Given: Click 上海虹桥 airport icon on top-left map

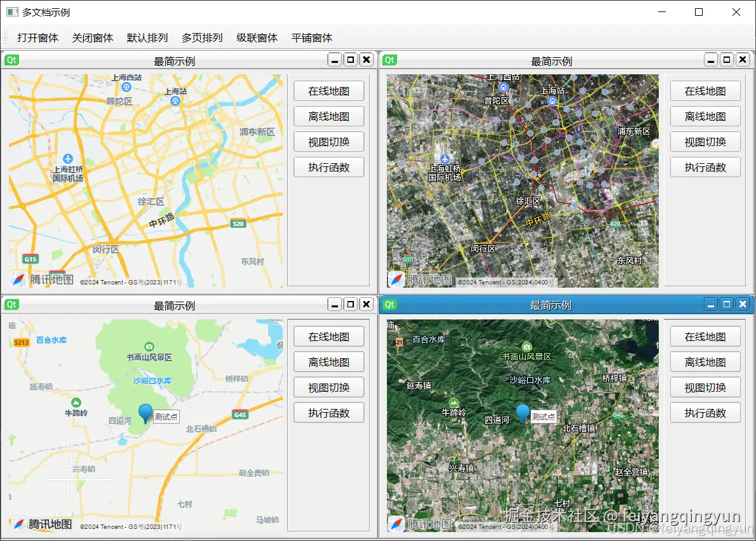Looking at the screenshot, I should pyautogui.click(x=68, y=159).
